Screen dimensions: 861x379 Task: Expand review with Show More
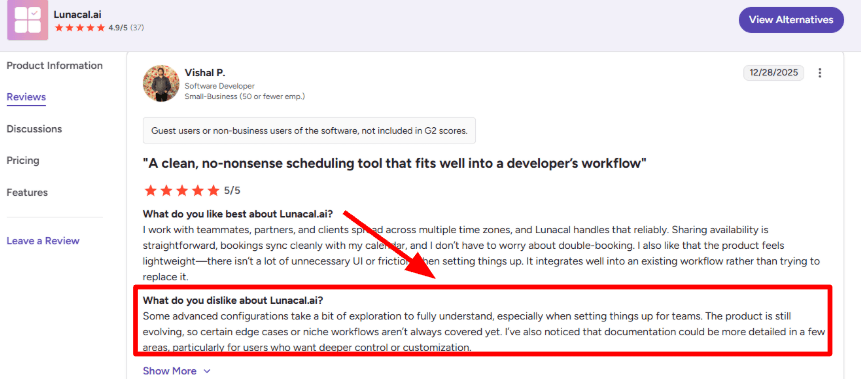(176, 371)
